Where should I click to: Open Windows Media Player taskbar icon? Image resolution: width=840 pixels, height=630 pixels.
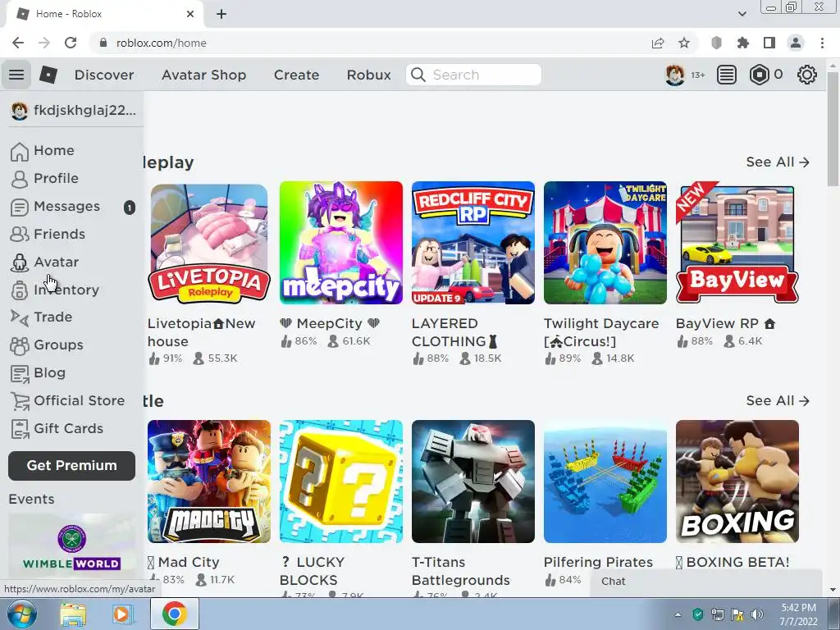[121, 614]
